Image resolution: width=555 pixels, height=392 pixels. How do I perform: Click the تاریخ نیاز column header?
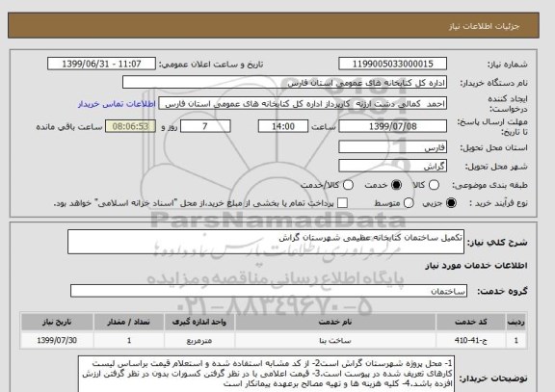click(57, 322)
